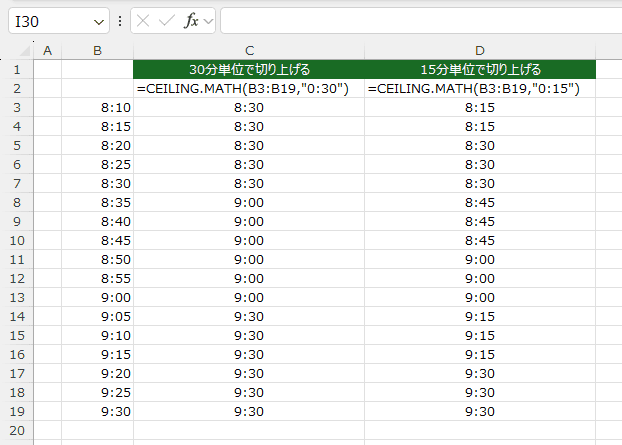This screenshot has height=445, width=622.
Task: Select column D header
Action: (479, 50)
